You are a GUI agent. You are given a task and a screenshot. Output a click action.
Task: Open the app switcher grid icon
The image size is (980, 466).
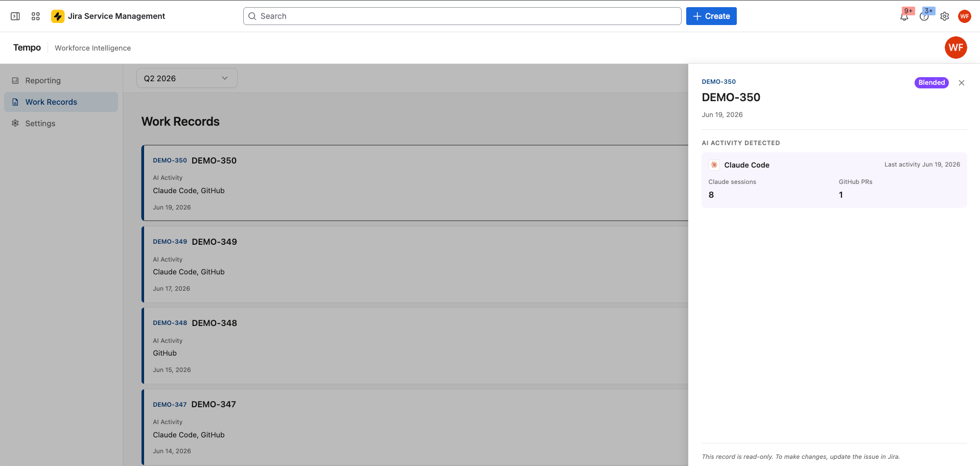[x=36, y=16]
